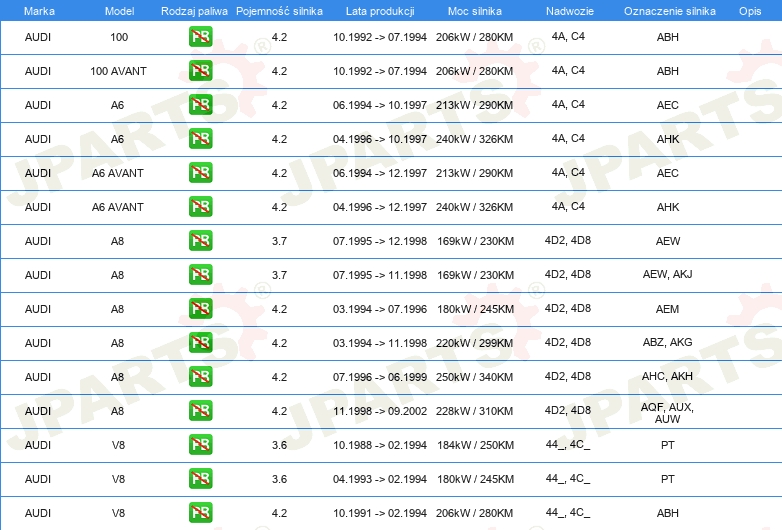
Task: Click the fuel icon in the A6 AHK 04.1996->10.1997 row
Action: 200,139
